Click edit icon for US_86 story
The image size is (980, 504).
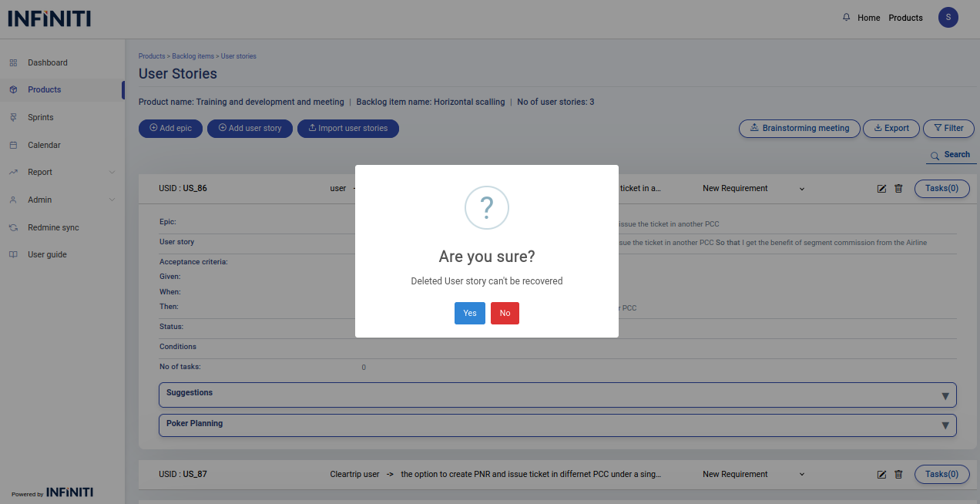tap(881, 189)
